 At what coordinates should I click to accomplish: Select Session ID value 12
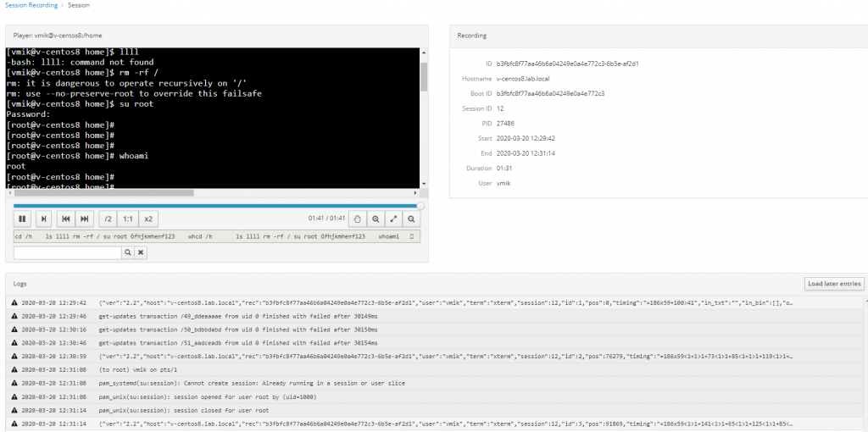click(500, 108)
